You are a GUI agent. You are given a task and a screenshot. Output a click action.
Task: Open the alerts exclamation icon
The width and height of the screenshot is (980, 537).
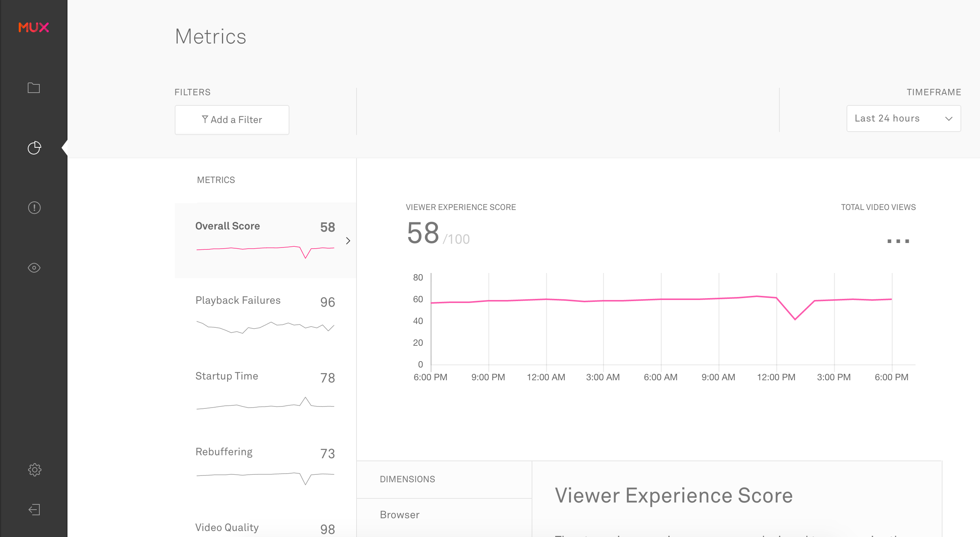click(34, 207)
